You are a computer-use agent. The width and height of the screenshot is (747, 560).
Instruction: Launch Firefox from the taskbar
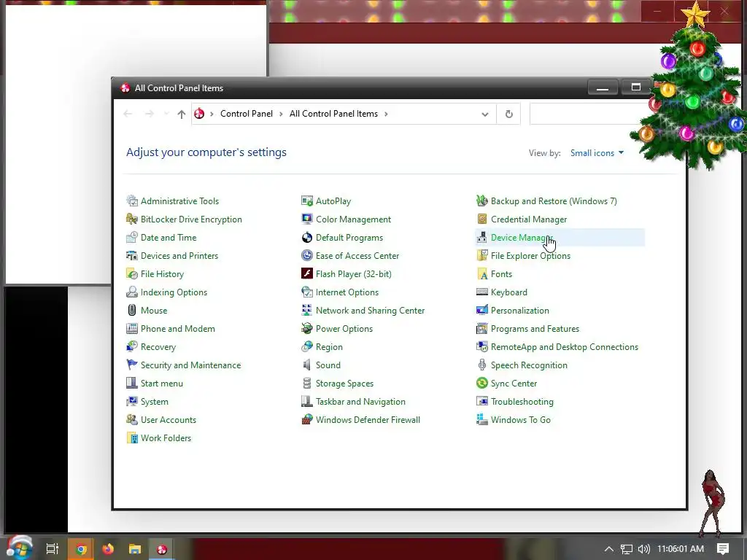tap(108, 549)
